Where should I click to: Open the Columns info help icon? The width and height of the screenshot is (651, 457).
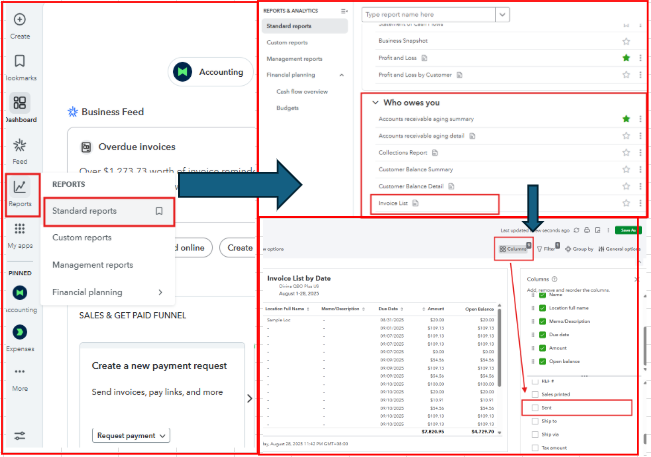click(x=554, y=279)
